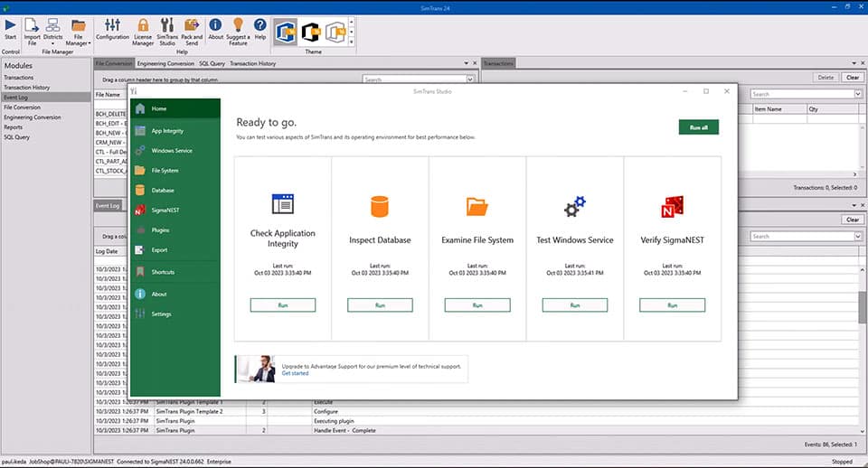The width and height of the screenshot is (868, 468).
Task: Click Clear in the Transactions panel
Action: (x=853, y=78)
